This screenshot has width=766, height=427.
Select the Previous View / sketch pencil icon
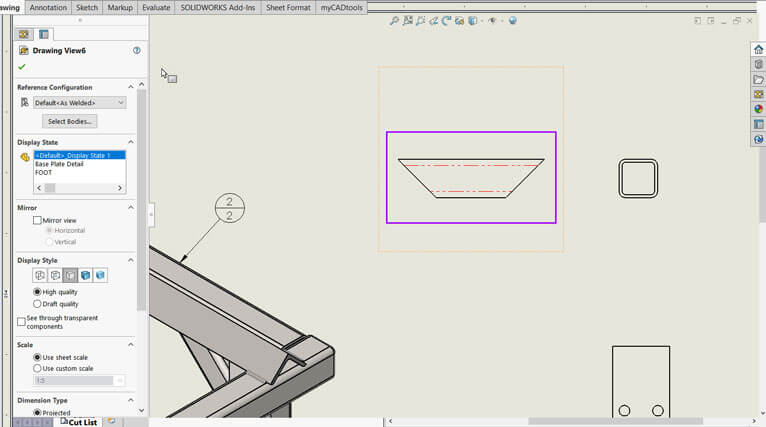tap(433, 21)
